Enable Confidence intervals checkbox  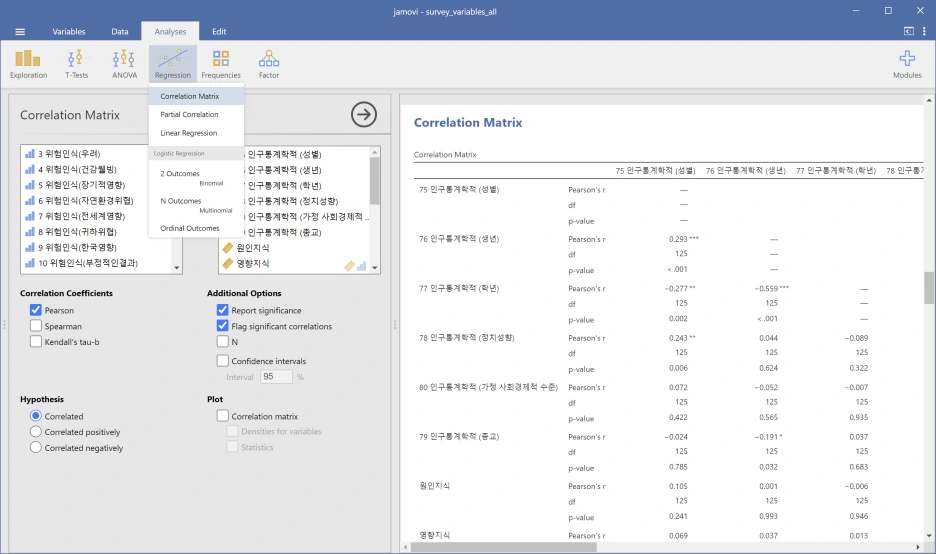pyautogui.click(x=223, y=361)
